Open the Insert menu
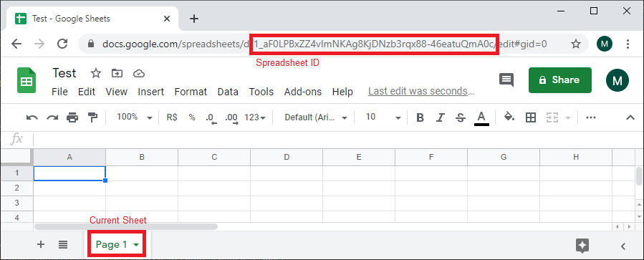The height and width of the screenshot is (260, 644). 150,92
